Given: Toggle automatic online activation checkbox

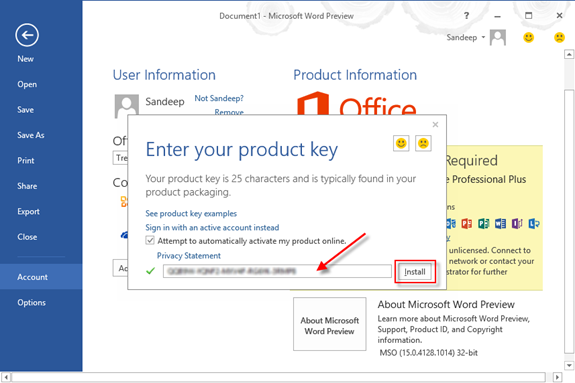Looking at the screenshot, I should [x=150, y=241].
